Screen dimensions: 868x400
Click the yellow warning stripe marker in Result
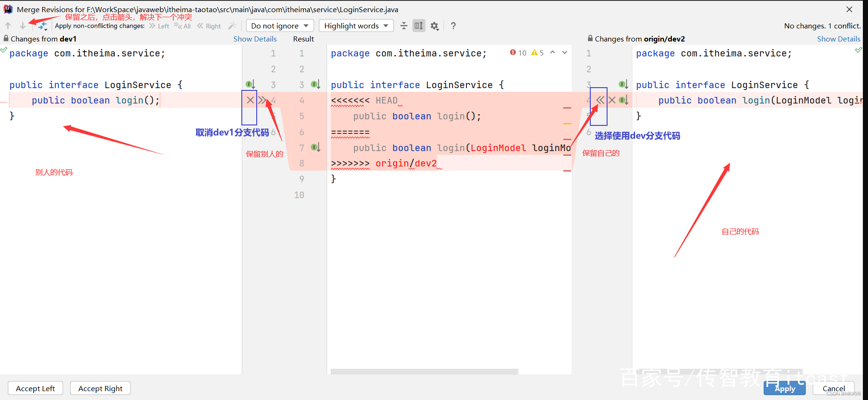(567, 124)
